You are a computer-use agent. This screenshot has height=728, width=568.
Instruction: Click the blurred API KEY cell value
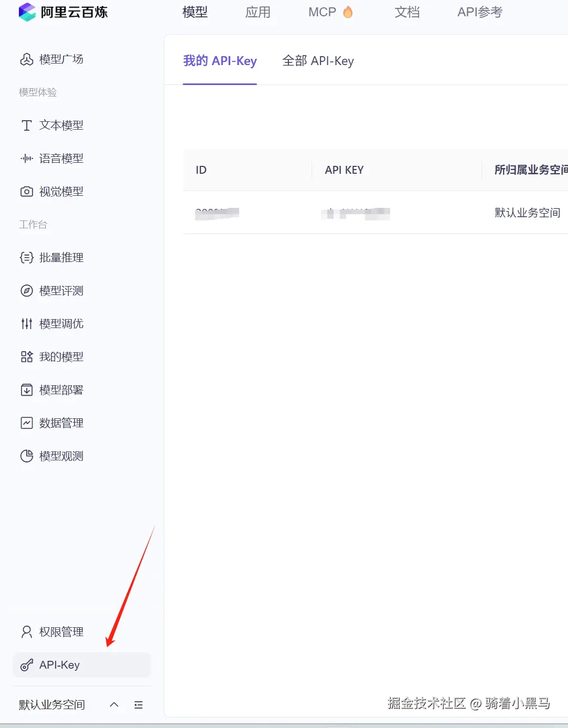pyautogui.click(x=356, y=213)
